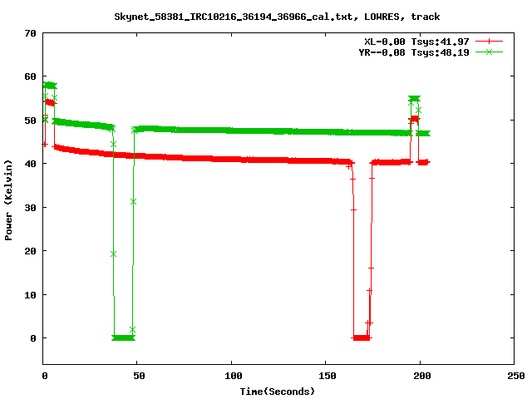Image resolution: width=532 pixels, height=399 pixels.
Task: Click the Time(Seconds) x-axis label
Action: (277, 392)
